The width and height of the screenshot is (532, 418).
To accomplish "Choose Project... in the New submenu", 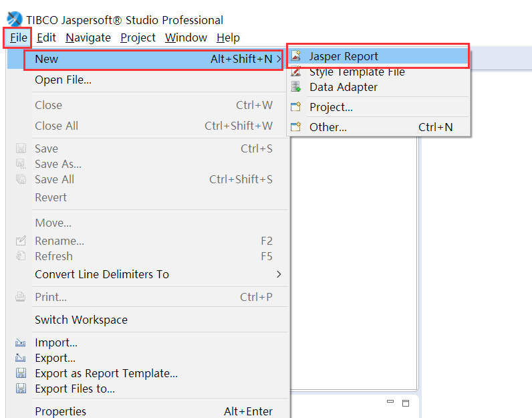I will pyautogui.click(x=378, y=107).
